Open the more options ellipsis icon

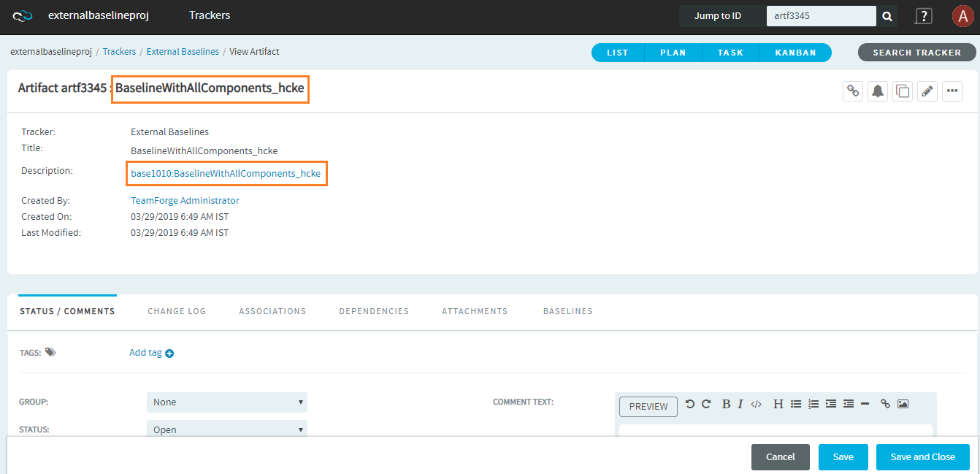[952, 91]
